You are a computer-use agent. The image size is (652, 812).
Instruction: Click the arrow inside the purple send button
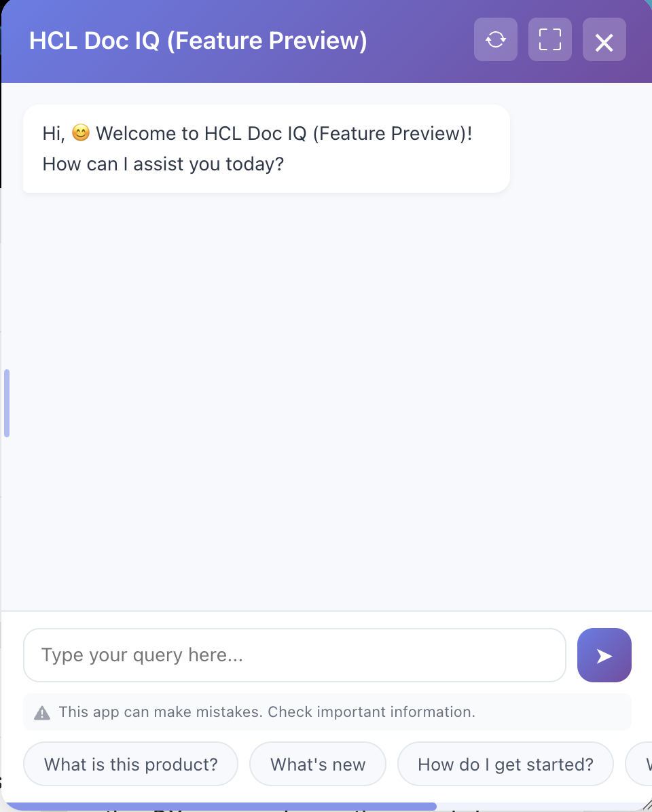pyautogui.click(x=604, y=654)
